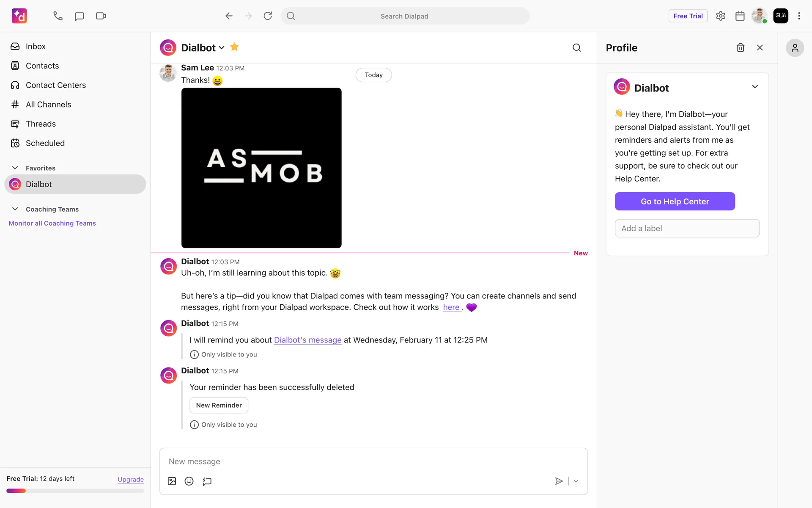Click the send message arrow icon
Viewport: 812px width, 508px height.
pyautogui.click(x=559, y=481)
